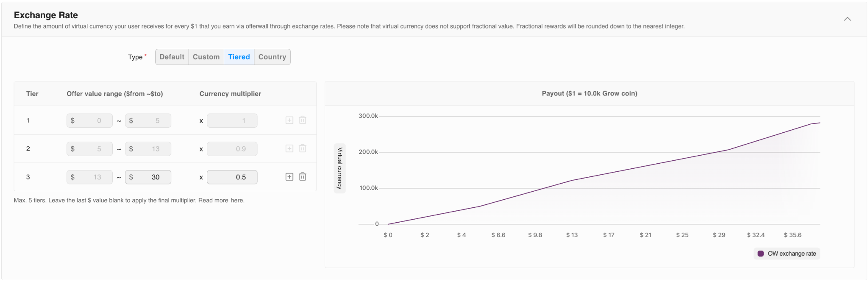Toggle the OW exchange rate legend label
Screen dimensions: 868x282
point(792,254)
